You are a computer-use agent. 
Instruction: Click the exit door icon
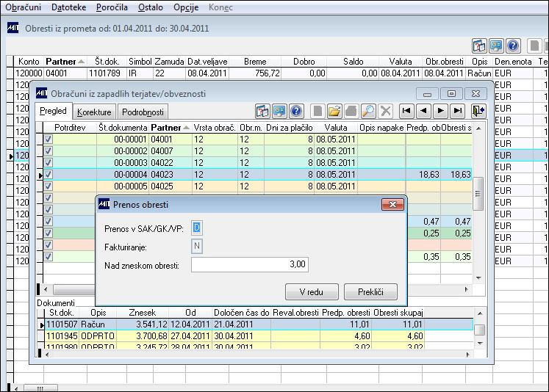tap(479, 111)
